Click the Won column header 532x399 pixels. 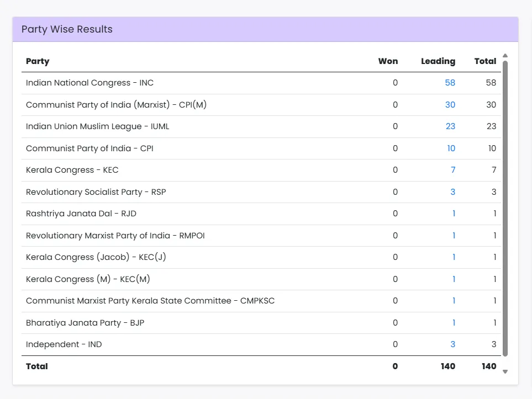click(x=388, y=61)
